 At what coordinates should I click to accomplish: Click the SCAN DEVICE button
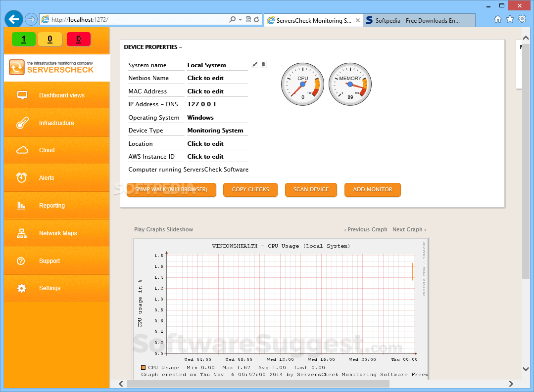(x=311, y=190)
